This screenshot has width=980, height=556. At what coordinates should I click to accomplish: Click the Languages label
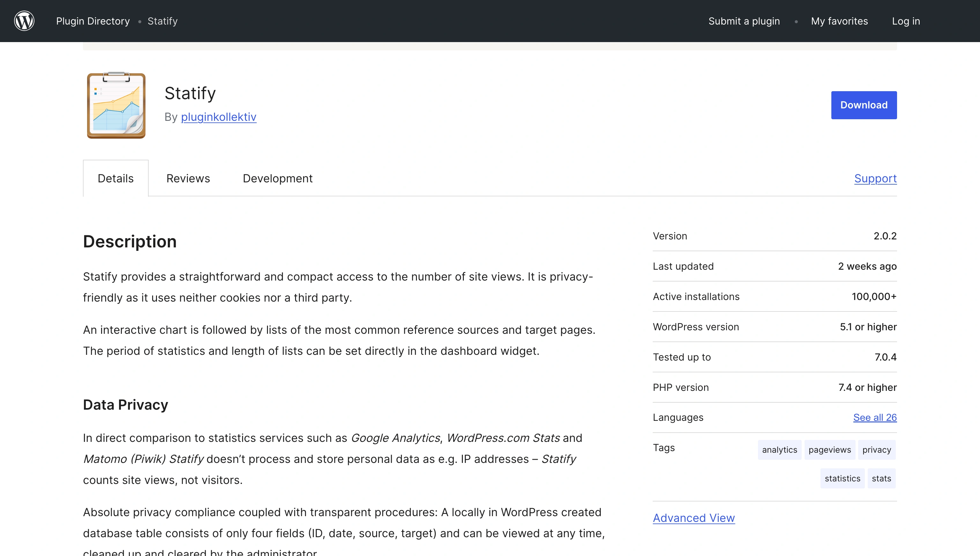pos(678,417)
